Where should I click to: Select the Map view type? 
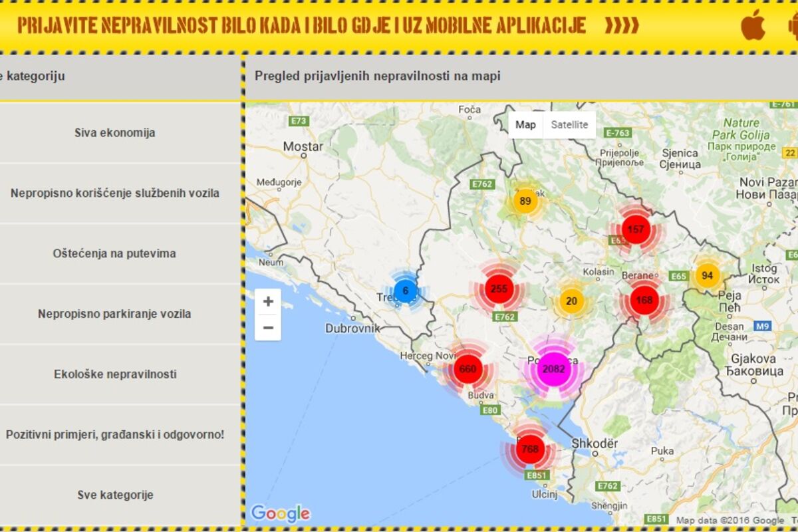point(525,125)
